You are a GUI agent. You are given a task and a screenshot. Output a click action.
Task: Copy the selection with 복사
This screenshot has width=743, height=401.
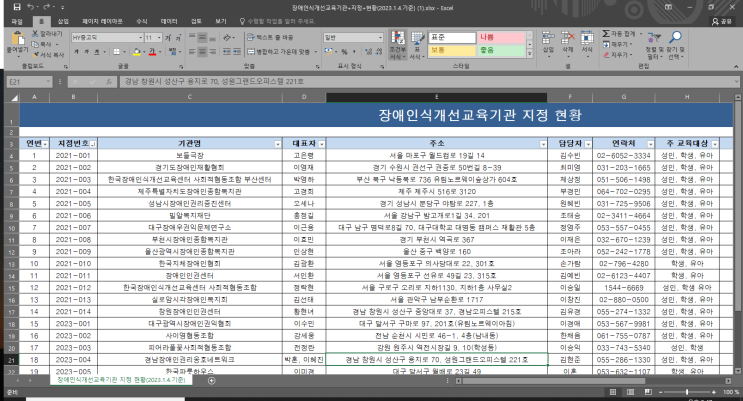pos(42,44)
